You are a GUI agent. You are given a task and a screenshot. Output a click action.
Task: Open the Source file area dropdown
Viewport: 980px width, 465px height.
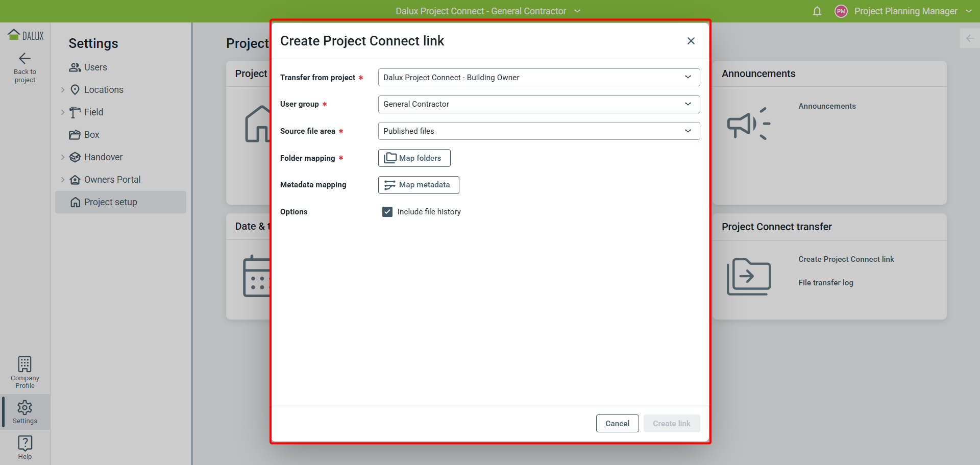(538, 131)
